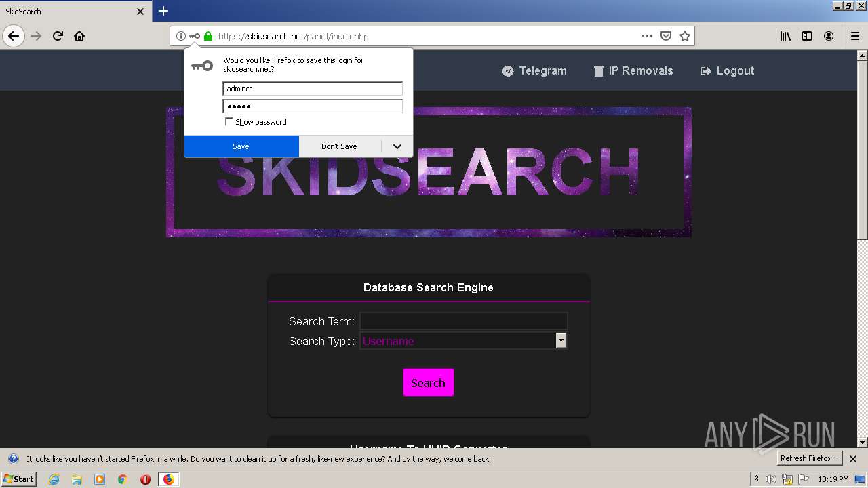Open the Telegram link
The width and height of the screenshot is (868, 488).
(534, 70)
